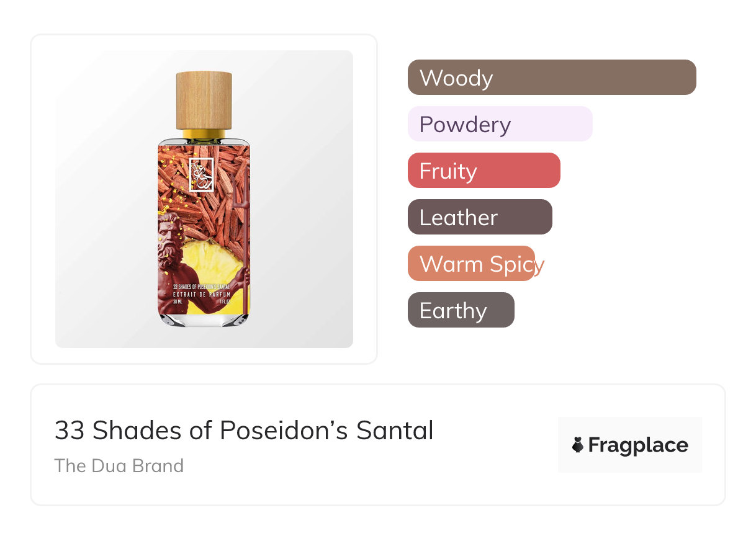The width and height of the screenshot is (756, 536).
Task: Click the Fragplace flame logo icon
Action: click(578, 445)
